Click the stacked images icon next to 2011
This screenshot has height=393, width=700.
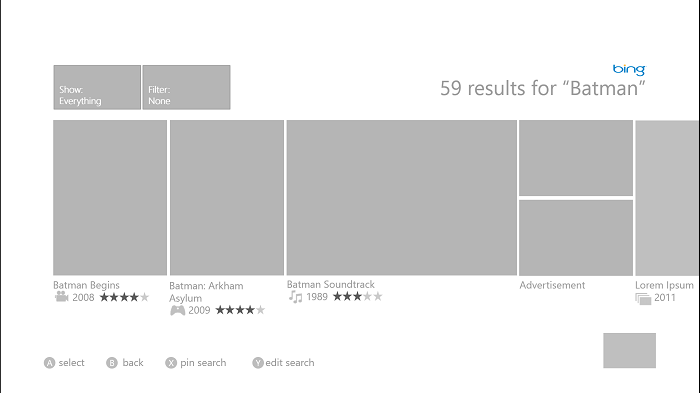pyautogui.click(x=643, y=299)
